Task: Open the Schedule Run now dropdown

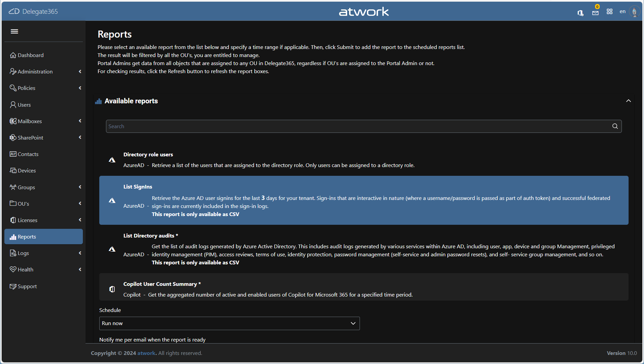Action: (229, 323)
